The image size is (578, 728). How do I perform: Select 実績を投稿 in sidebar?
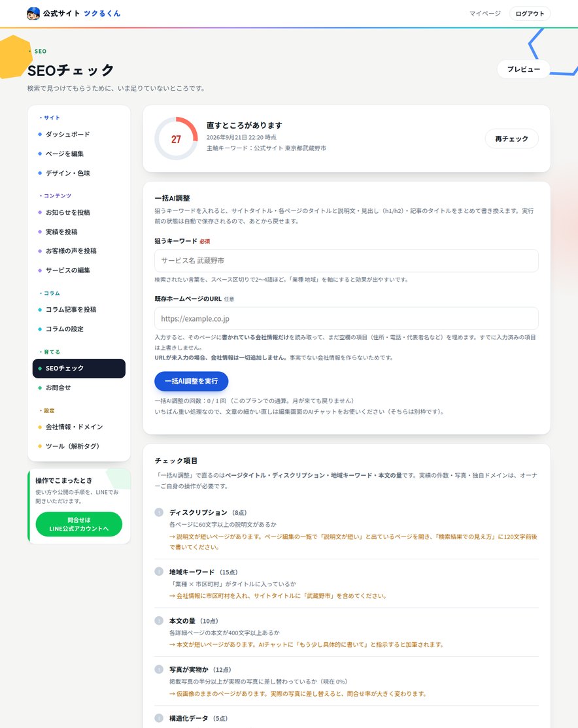click(79, 232)
